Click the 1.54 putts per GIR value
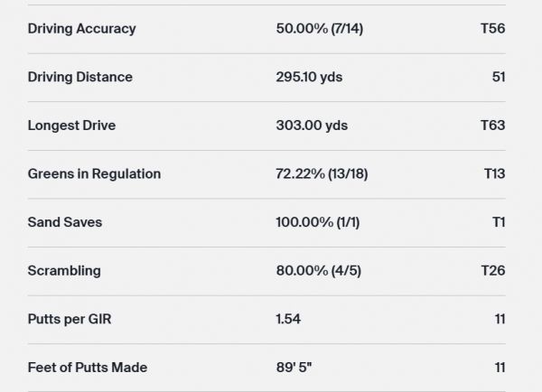The height and width of the screenshot is (392, 542). 290,319
